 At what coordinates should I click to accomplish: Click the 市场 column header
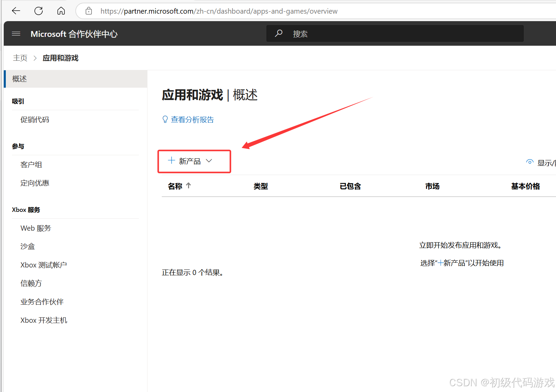coord(432,186)
